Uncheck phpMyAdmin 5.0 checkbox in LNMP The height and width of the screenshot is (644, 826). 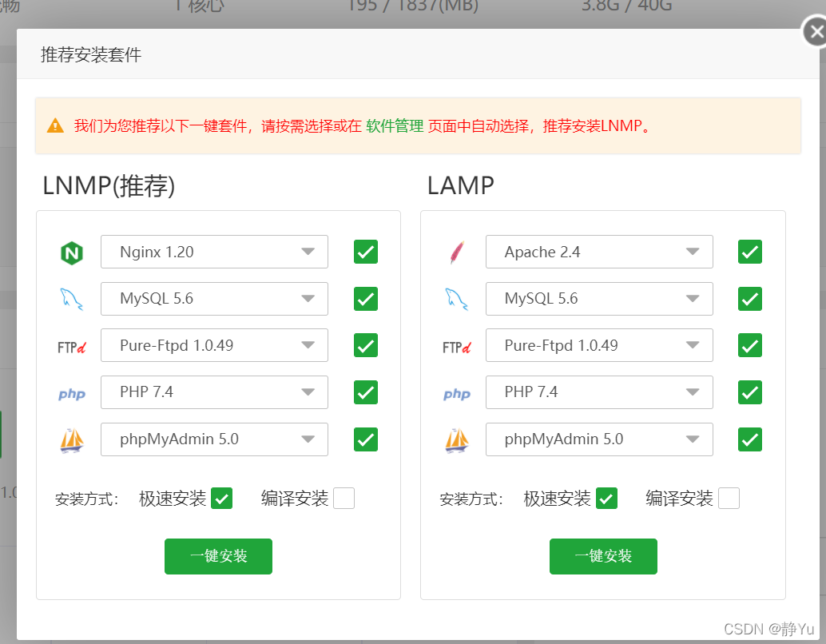click(x=366, y=439)
